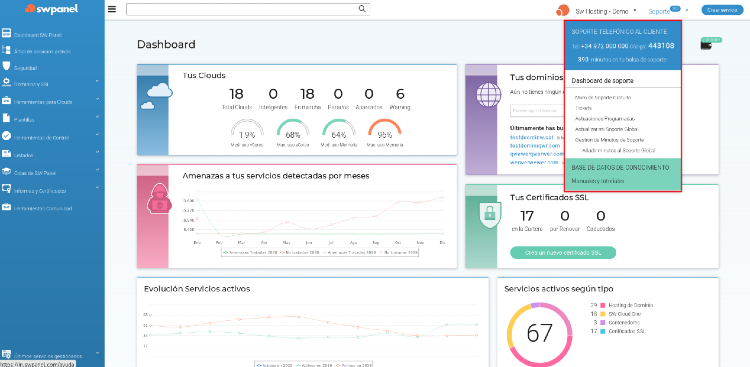The image size is (750, 367).
Task: Click the 6 Warning clouds count
Action: (x=400, y=94)
